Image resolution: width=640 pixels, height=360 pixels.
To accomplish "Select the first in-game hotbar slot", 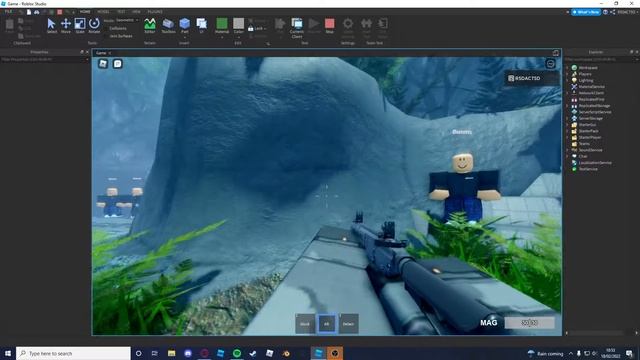I will 305,324.
